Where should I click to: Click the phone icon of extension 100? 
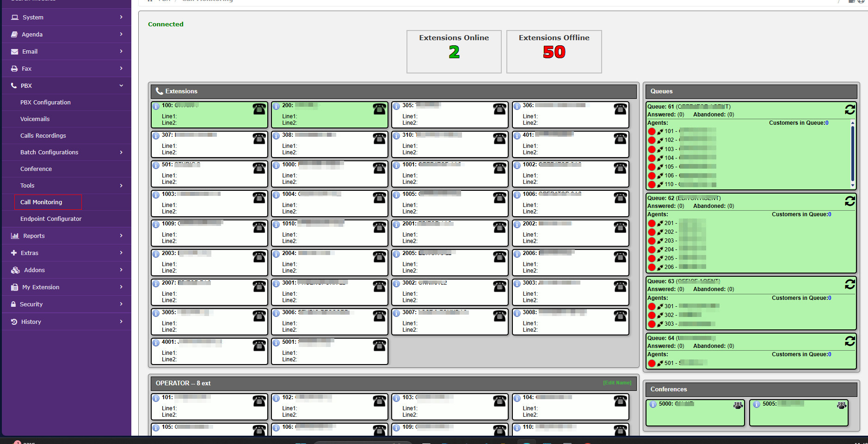point(259,109)
